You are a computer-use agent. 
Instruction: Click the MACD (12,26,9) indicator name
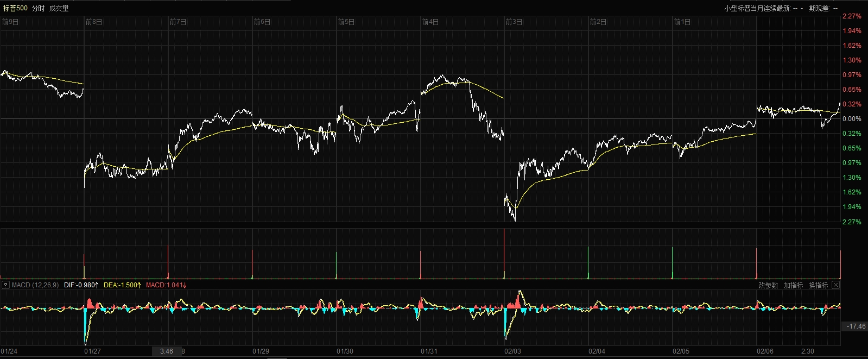[35, 285]
